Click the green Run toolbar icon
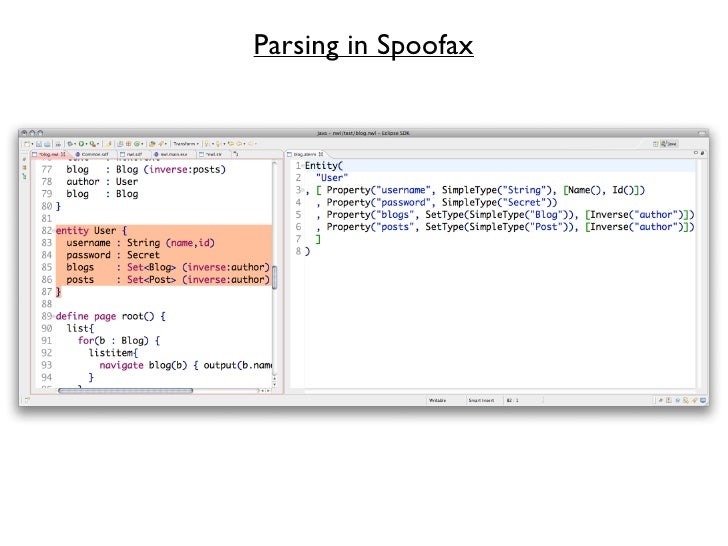728x546 pixels. (x=81, y=144)
